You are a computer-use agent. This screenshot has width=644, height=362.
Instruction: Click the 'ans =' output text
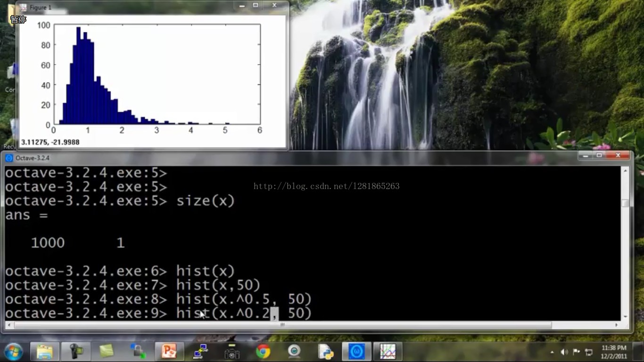click(x=27, y=215)
